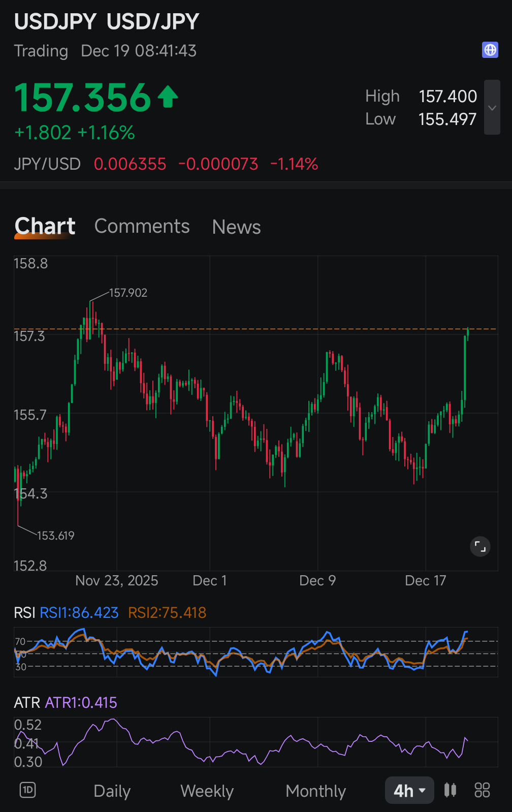Tap the JPY/USD label
Image resolution: width=512 pixels, height=812 pixels.
pos(47,164)
